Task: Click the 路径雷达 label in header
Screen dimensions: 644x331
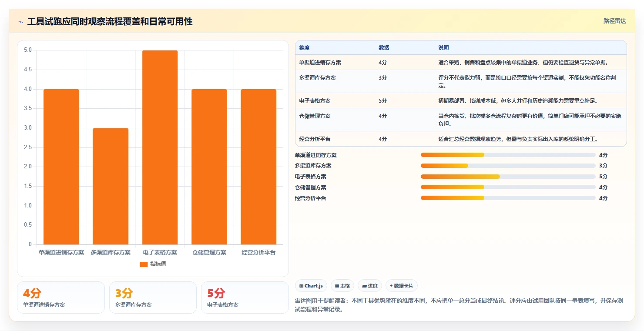Action: 614,21
